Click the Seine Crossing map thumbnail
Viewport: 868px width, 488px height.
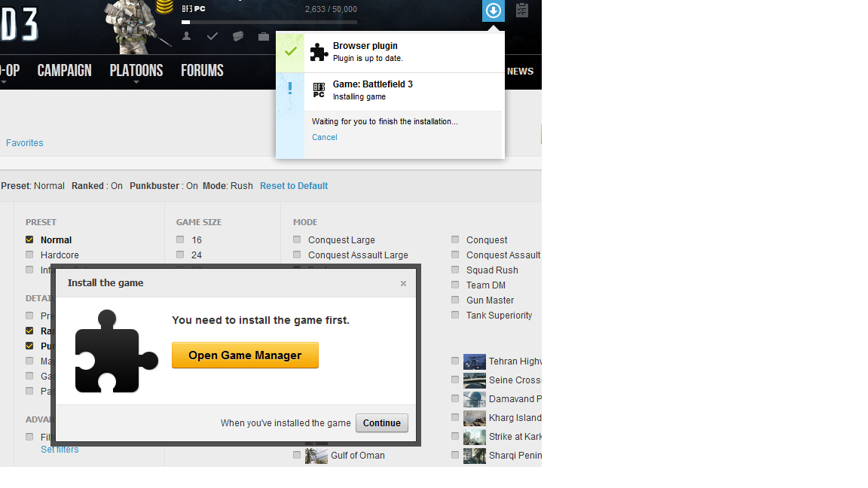475,380
